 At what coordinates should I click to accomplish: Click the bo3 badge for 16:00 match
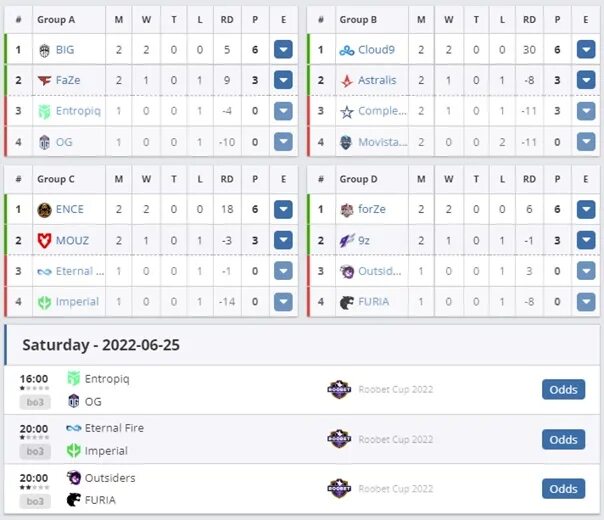click(35, 402)
